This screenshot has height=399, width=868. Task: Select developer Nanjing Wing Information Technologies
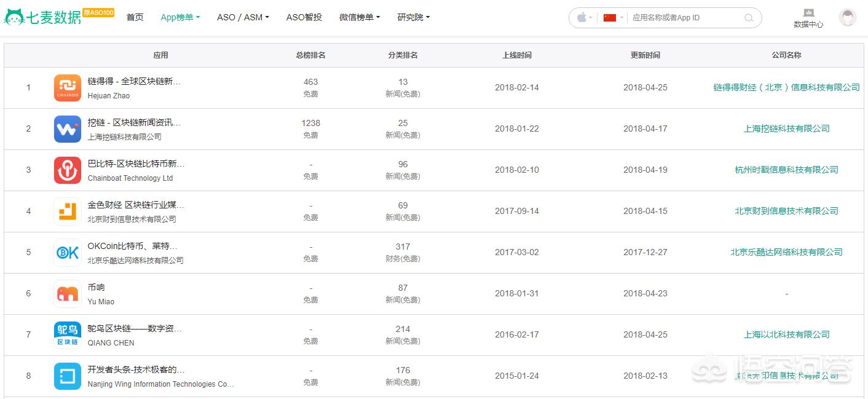coord(160,384)
